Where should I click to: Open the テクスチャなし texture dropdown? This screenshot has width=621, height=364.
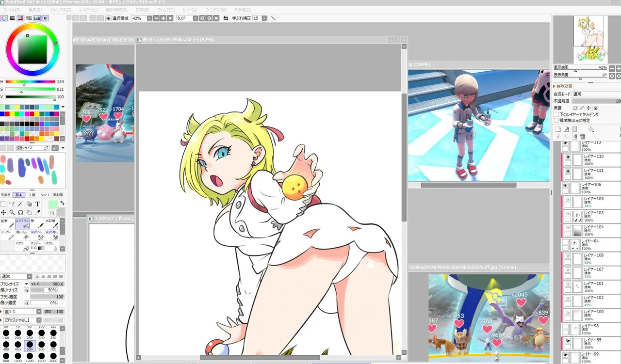[39, 320]
